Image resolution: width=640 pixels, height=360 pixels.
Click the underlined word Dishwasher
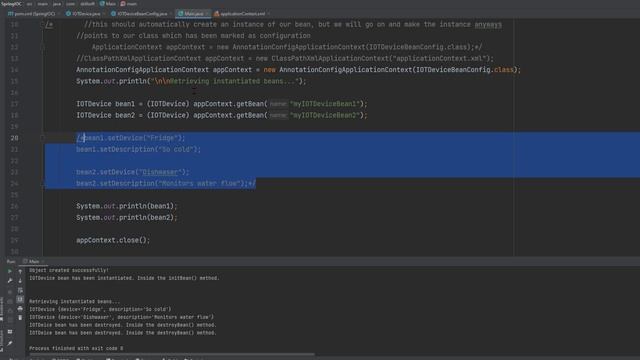click(x=160, y=172)
